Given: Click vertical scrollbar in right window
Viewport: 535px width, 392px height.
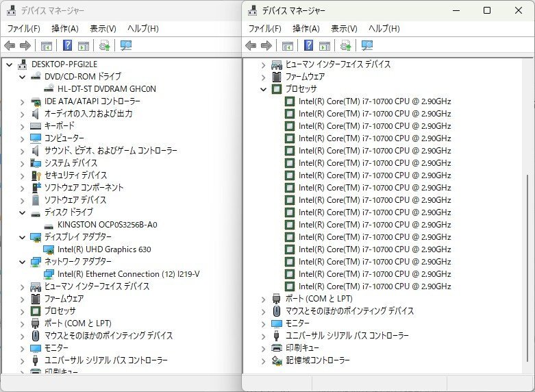Looking at the screenshot, I should tap(530, 206).
